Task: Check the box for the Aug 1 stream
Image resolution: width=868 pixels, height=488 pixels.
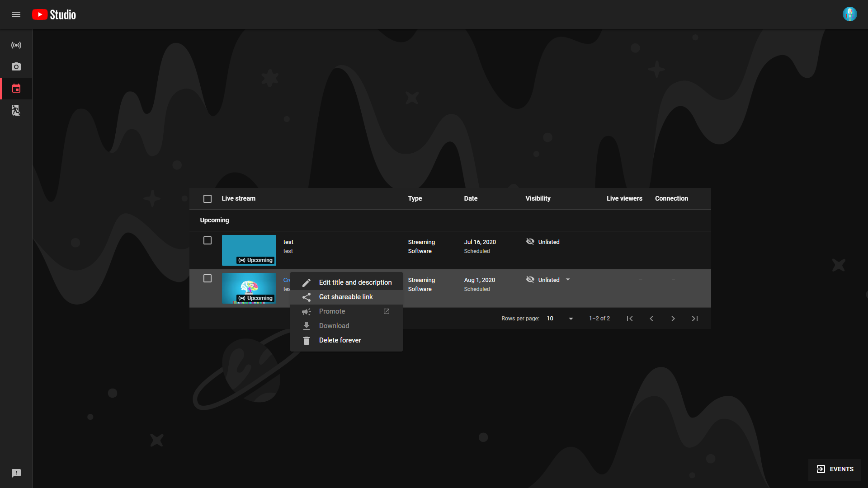Action: (x=208, y=278)
